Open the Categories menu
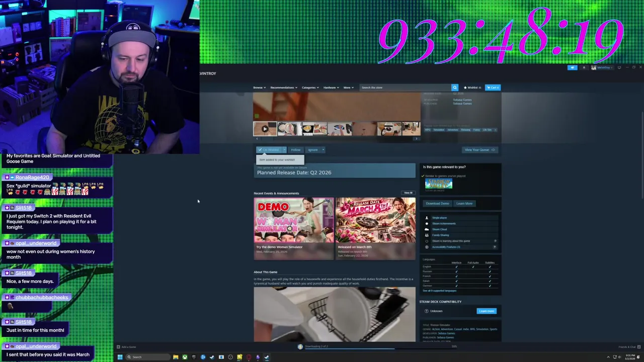This screenshot has height=362, width=644. coord(310,87)
